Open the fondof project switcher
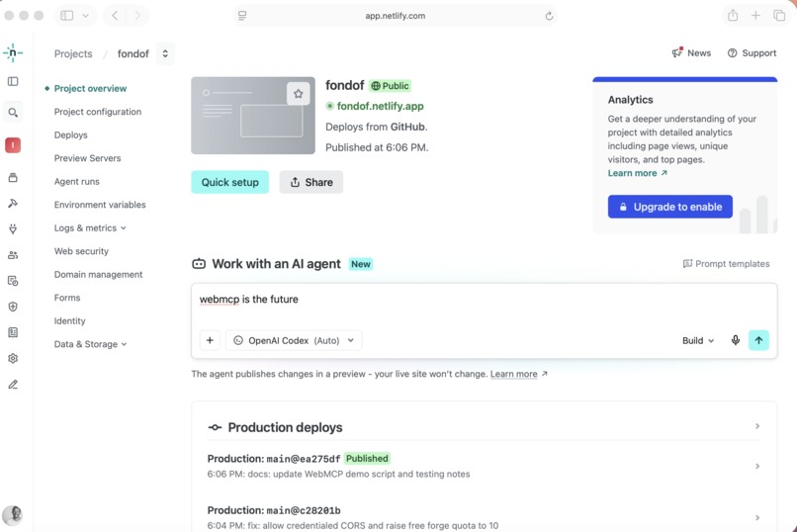This screenshot has height=532, width=797. [x=165, y=53]
